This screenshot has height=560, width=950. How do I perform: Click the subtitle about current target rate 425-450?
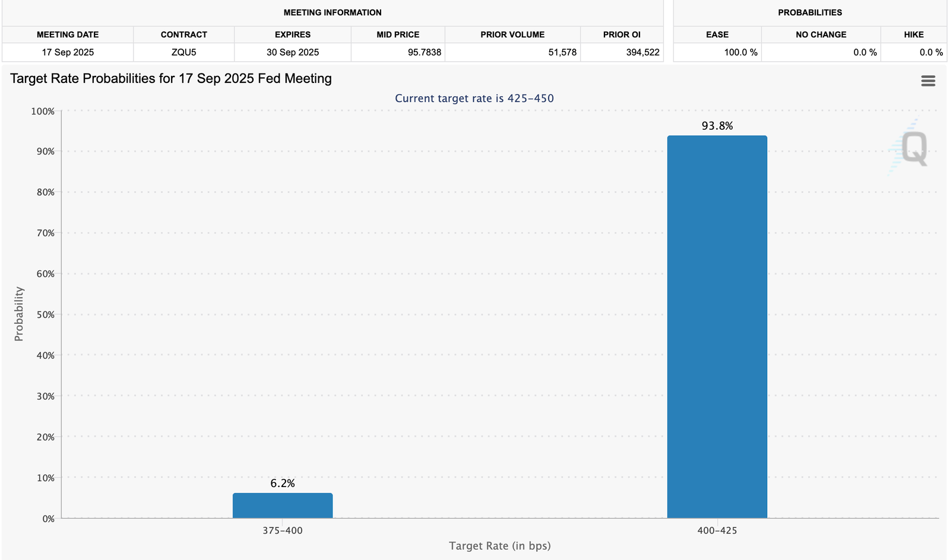[x=474, y=98]
